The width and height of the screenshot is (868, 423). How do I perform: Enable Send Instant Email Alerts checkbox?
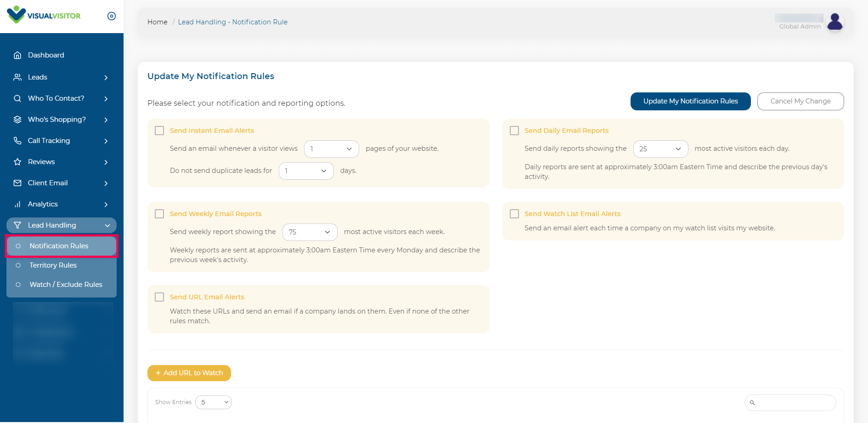(159, 131)
